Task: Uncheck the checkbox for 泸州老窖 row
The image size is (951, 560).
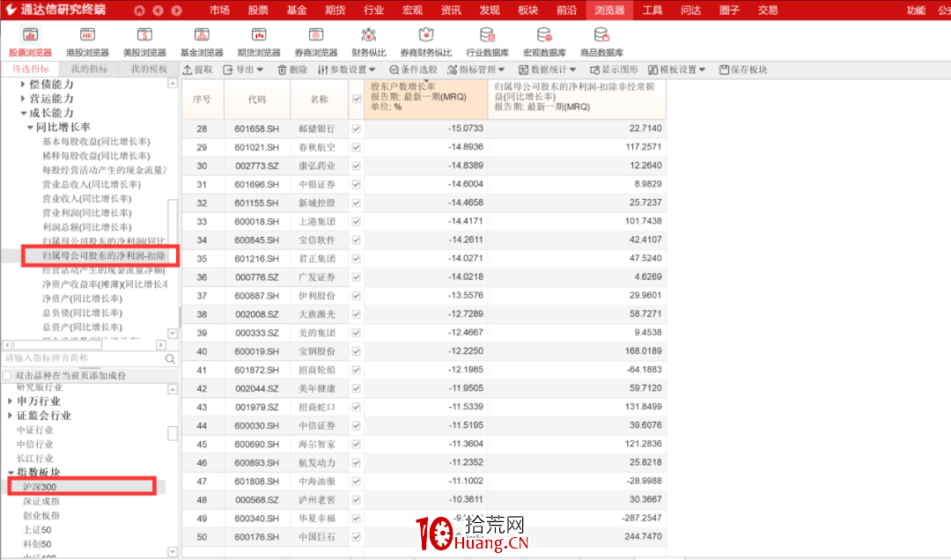Action: point(356,500)
